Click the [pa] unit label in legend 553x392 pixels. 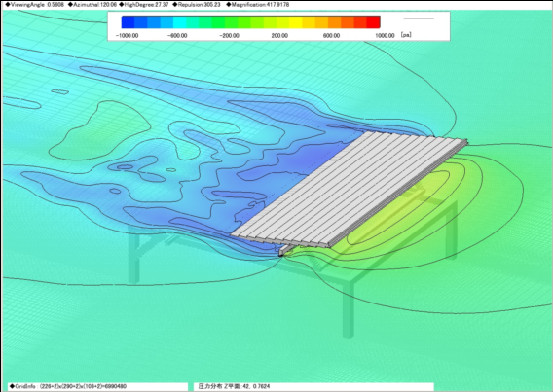[x=406, y=35]
